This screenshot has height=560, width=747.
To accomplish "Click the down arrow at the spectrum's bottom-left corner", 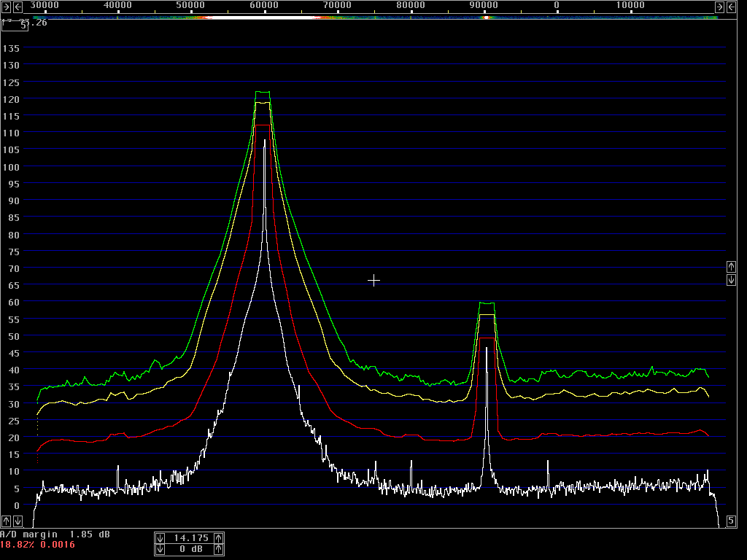I will coord(18,521).
